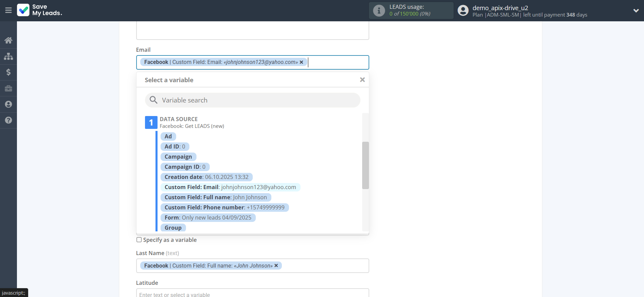Viewport: 644px width, 297px height.
Task: Open the help question mark icon
Action: pyautogui.click(x=8, y=120)
